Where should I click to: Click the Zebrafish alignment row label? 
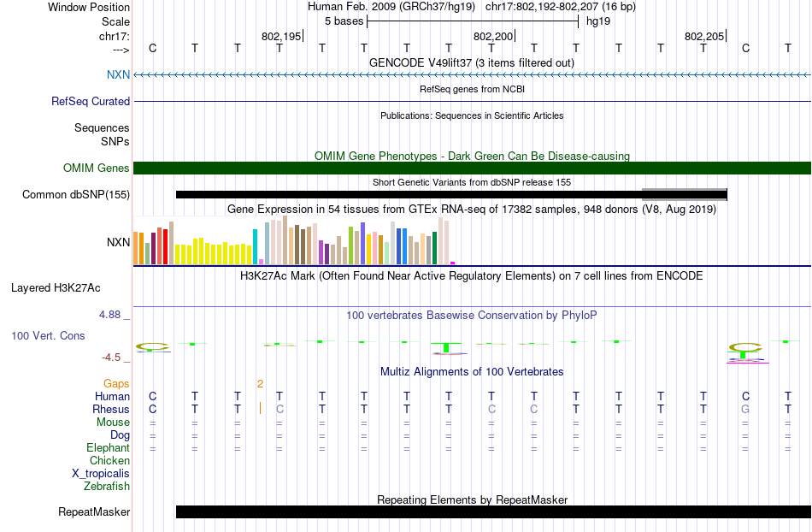pyautogui.click(x=107, y=487)
